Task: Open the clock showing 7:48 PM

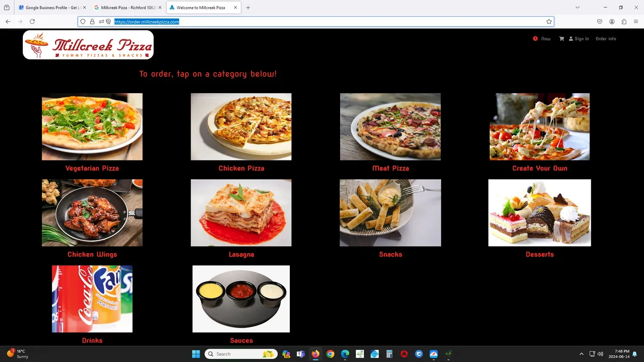Action: click(619, 354)
